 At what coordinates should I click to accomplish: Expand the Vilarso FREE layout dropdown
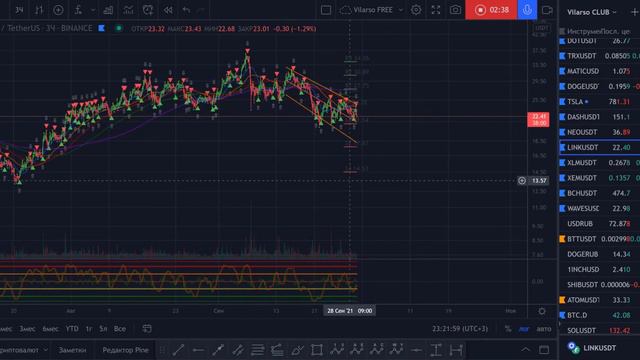pyautogui.click(x=400, y=10)
